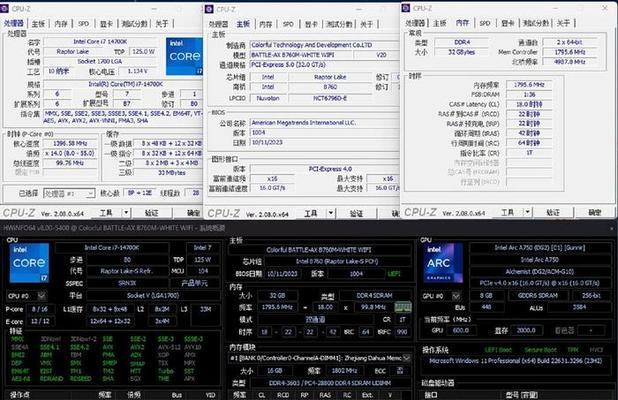Select 内存 tab in CPU-Z mainboard window

pos(266,24)
